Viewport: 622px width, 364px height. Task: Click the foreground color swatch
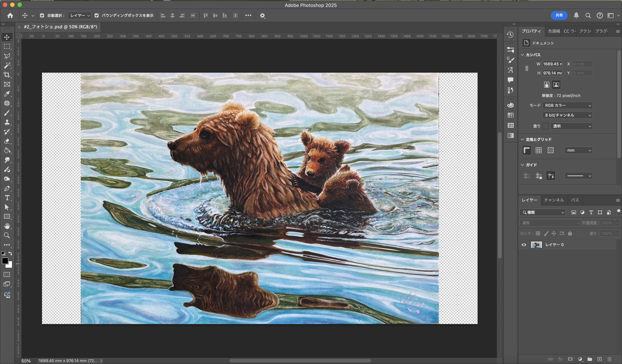(5, 261)
